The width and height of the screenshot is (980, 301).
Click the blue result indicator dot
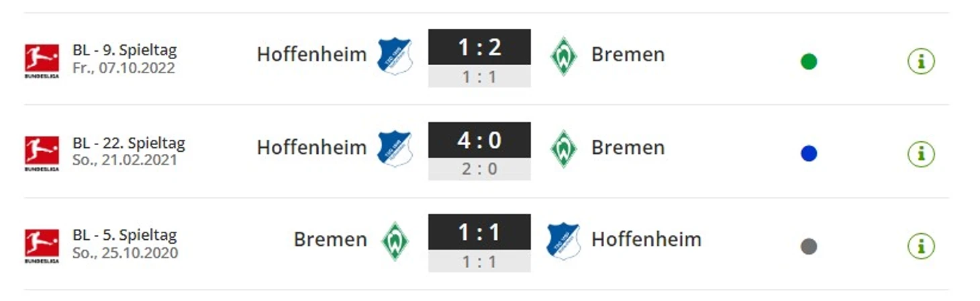[809, 154]
